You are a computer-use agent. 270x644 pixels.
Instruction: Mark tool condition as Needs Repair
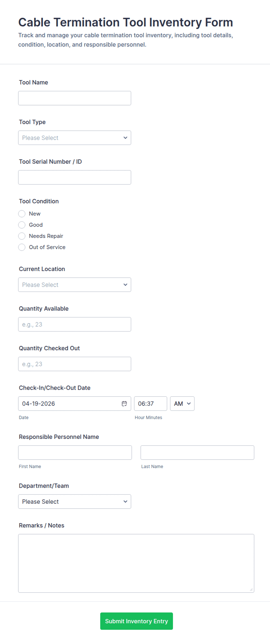[22, 236]
